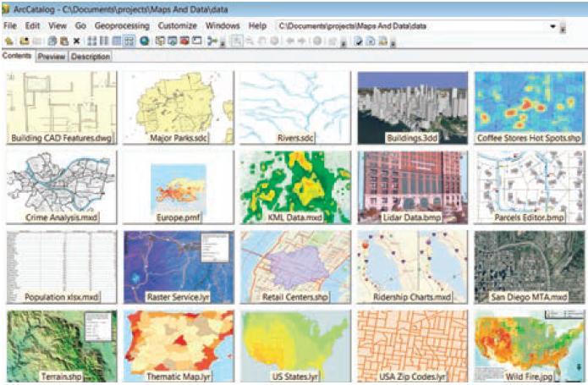
Task: Click the Go Back extent arrow
Action: pos(290,41)
